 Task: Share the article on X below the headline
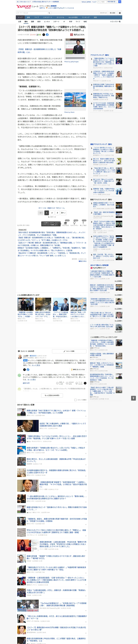pos(44,35)
